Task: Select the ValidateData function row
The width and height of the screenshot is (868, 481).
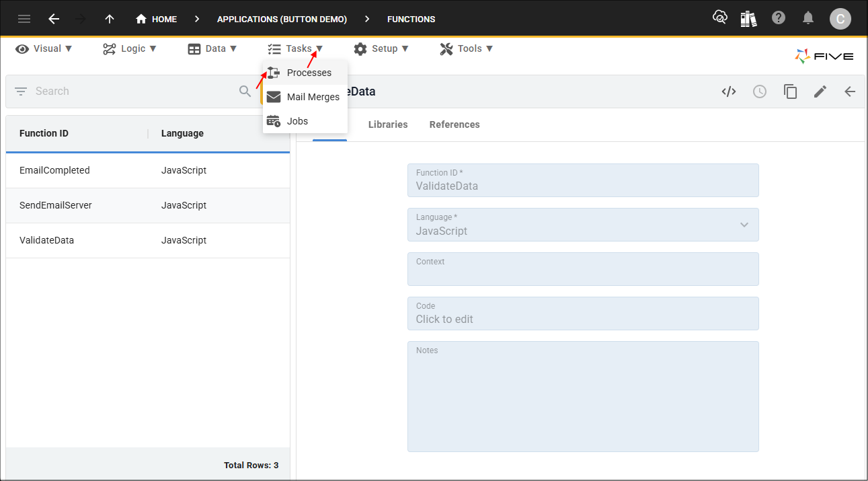Action: (148, 240)
